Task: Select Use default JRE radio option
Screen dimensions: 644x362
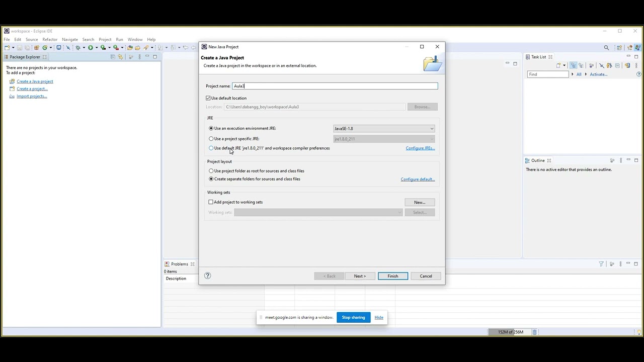Action: pyautogui.click(x=211, y=148)
